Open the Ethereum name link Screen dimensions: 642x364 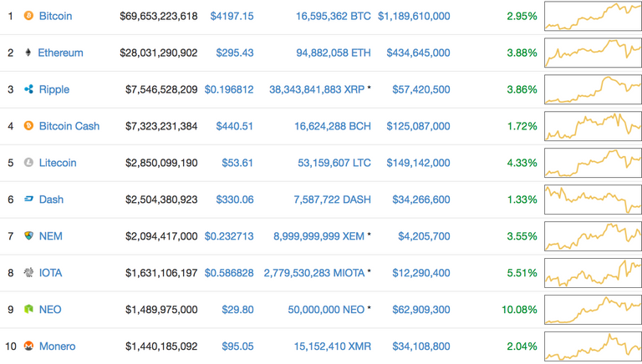tap(60, 53)
